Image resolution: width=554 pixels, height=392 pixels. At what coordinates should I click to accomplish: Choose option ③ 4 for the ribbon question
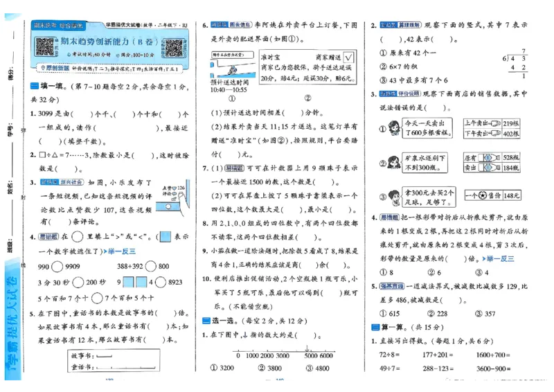[482, 272]
